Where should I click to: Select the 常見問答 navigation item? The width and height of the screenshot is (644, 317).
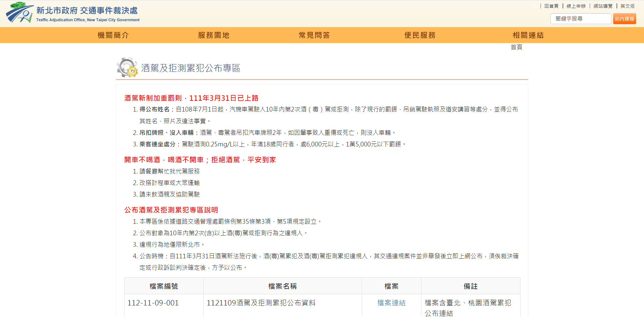[x=314, y=35]
